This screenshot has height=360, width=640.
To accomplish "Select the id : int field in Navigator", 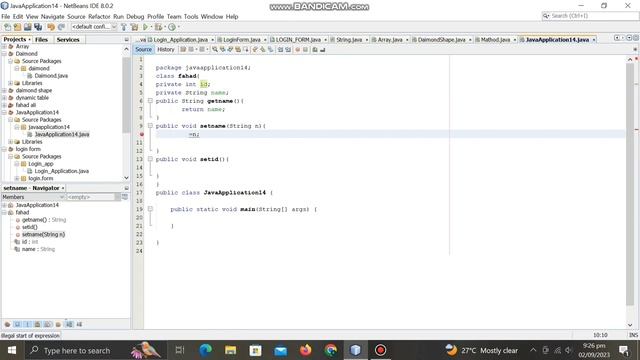I will pos(29,242).
